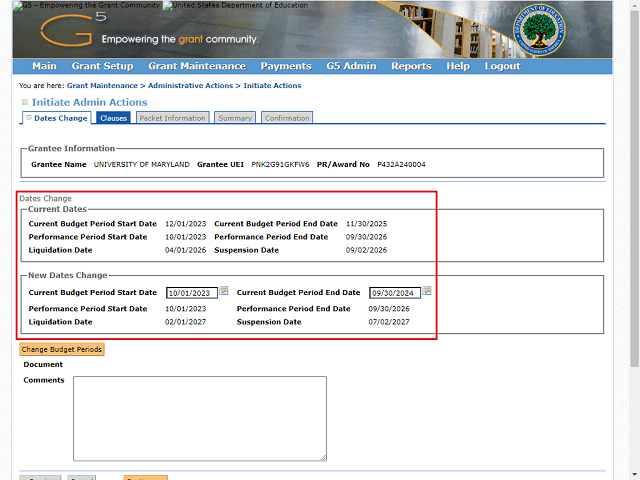
Task: Open the Grant Setup menu
Action: pyautogui.click(x=102, y=66)
